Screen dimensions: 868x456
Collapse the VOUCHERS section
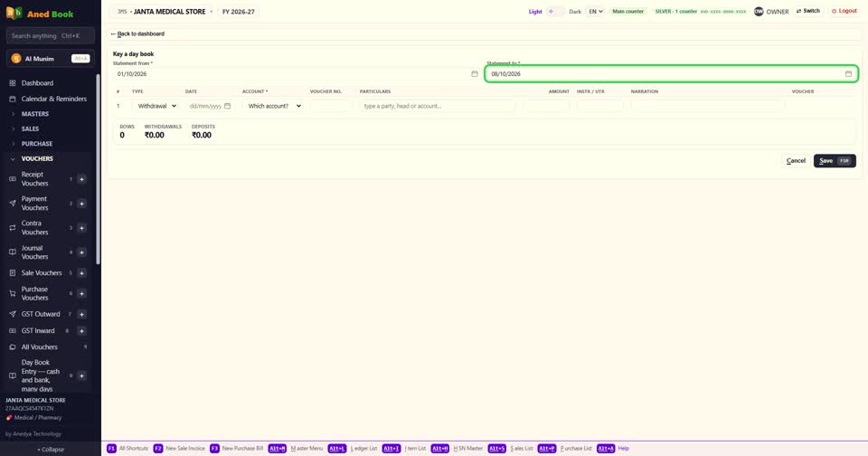37,158
